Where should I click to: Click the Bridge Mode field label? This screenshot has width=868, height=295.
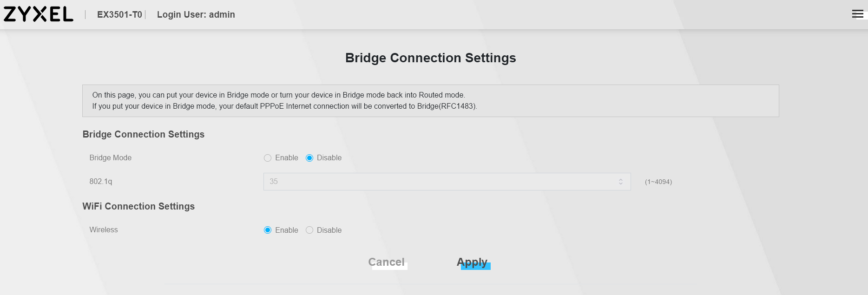[x=110, y=158]
